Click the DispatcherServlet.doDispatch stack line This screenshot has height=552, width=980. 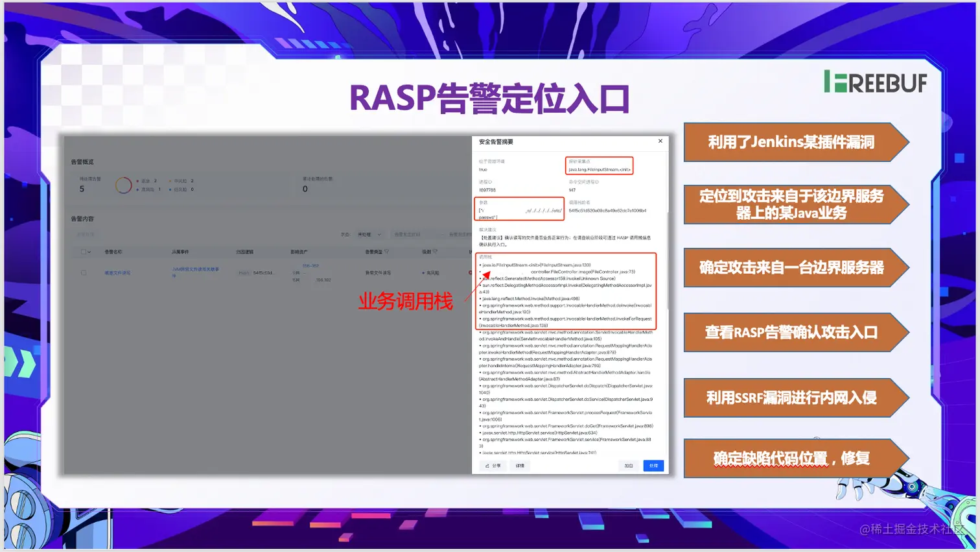(x=565, y=389)
